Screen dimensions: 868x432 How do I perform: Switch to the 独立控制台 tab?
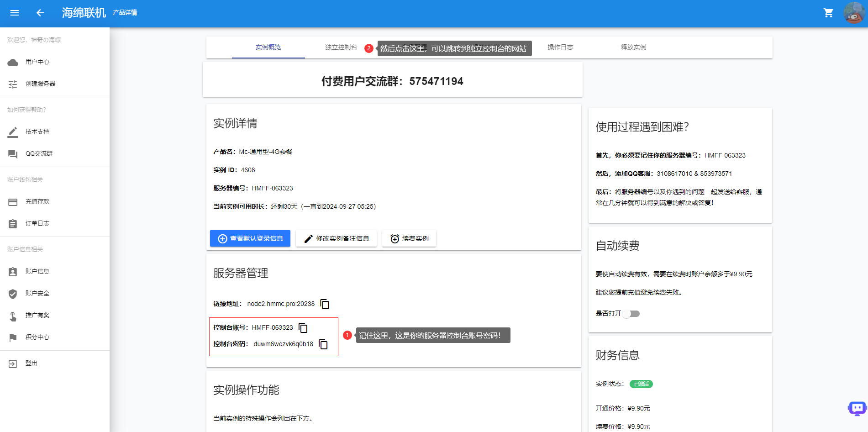tap(341, 47)
